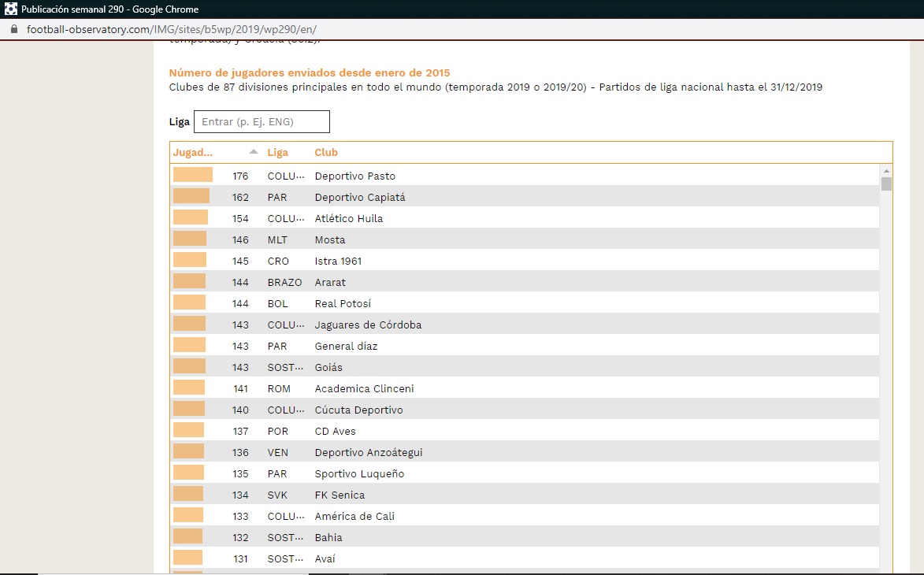
Task: Click the league code in Goiás row
Action: tap(286, 367)
